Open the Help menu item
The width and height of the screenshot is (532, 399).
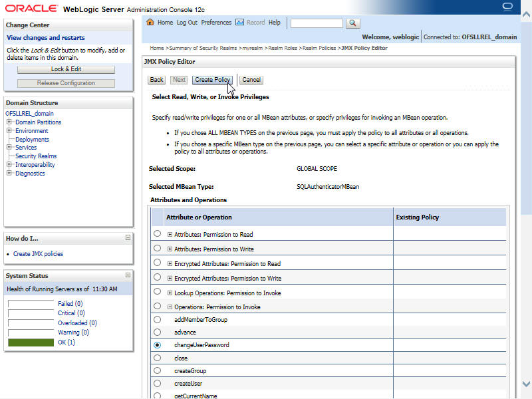[x=274, y=23]
